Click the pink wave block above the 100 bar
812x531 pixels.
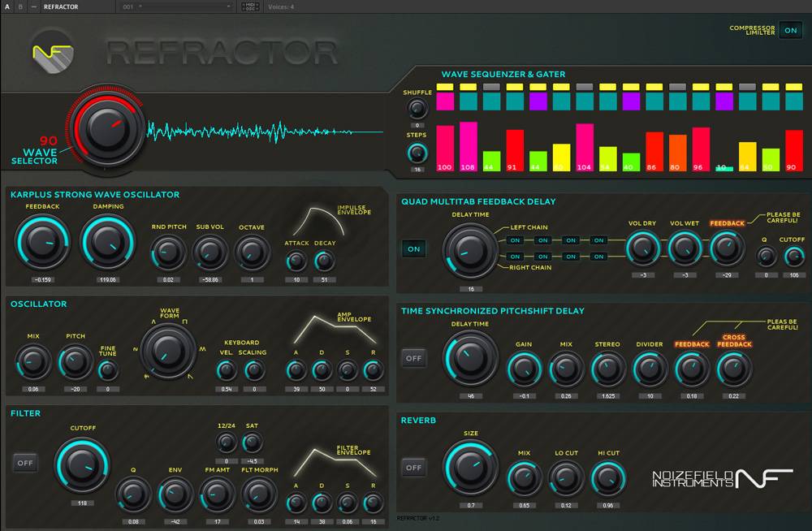(445, 101)
